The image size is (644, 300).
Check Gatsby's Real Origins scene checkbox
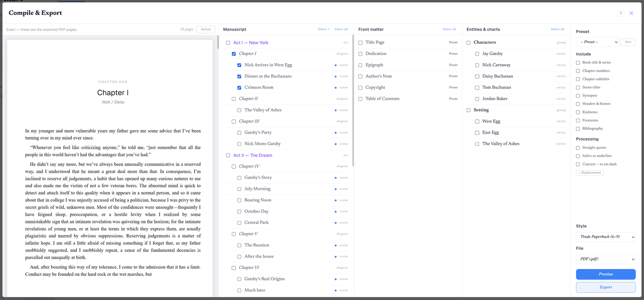tap(239, 279)
